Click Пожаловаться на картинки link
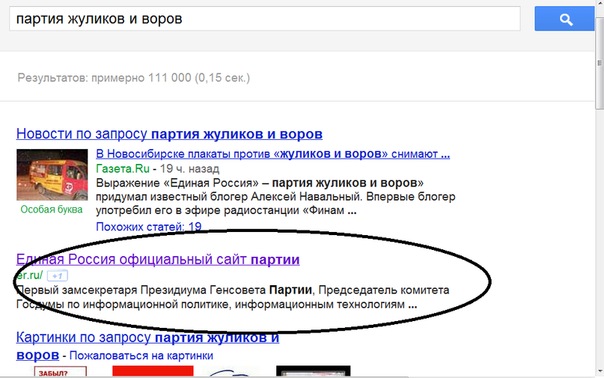The image size is (604, 378). [141, 355]
